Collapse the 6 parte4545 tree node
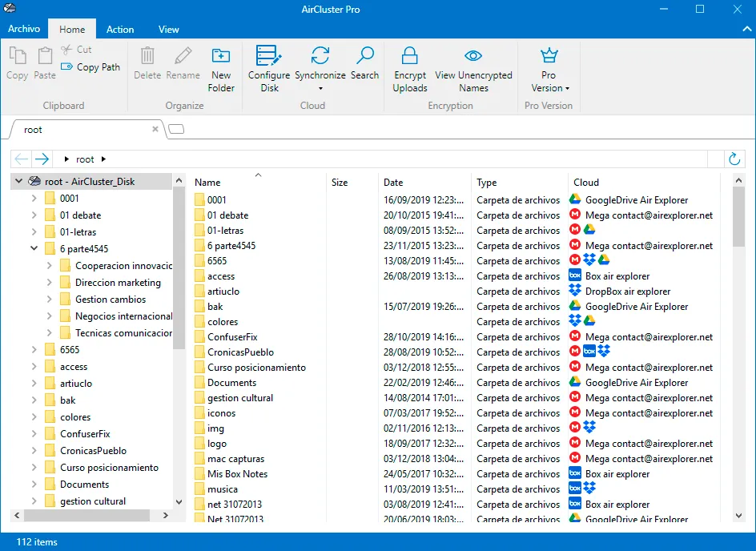Viewport: 756px width, 551px height. click(34, 249)
